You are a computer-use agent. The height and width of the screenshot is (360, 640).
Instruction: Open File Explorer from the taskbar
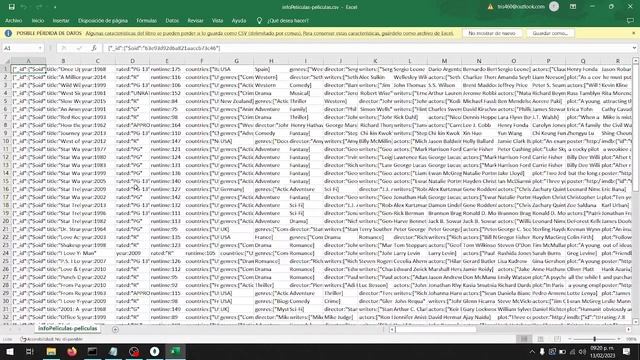[51, 351]
